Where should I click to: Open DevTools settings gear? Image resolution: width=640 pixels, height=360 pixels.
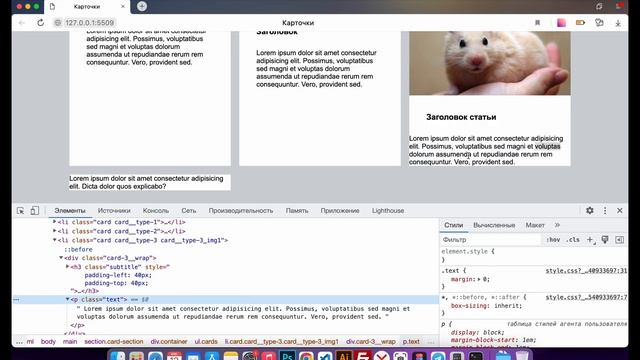pyautogui.click(x=590, y=211)
